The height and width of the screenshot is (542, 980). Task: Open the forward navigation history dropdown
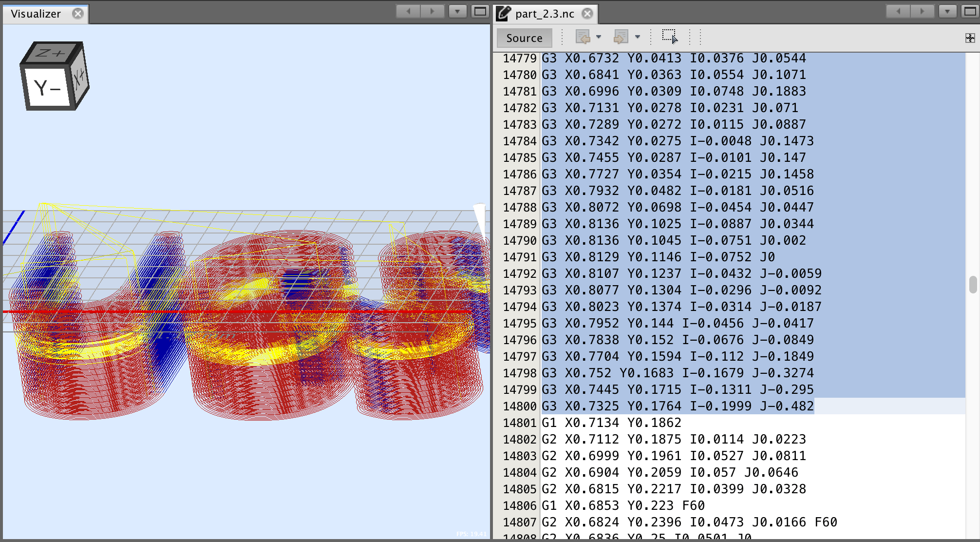tap(638, 38)
